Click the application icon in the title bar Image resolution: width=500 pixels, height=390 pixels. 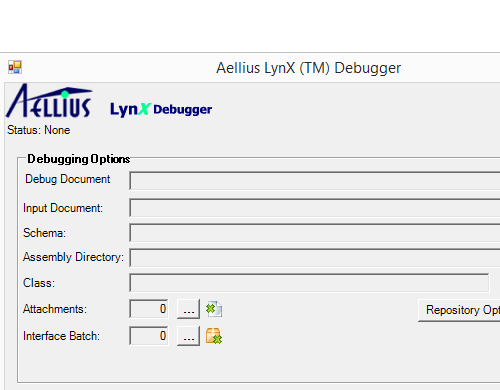pos(15,67)
